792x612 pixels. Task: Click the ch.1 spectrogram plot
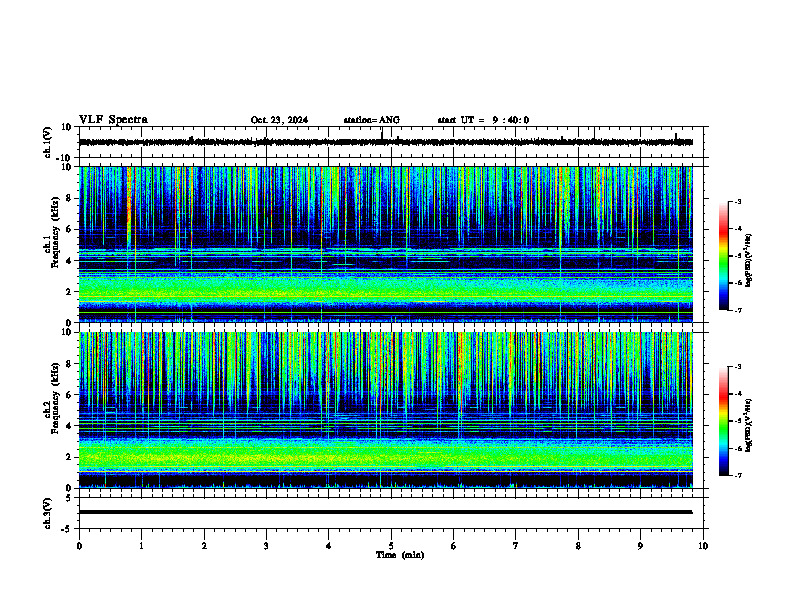[x=386, y=244]
